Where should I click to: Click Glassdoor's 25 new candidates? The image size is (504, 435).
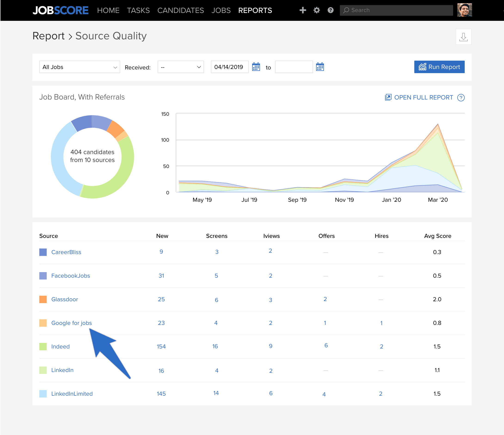pyautogui.click(x=161, y=299)
